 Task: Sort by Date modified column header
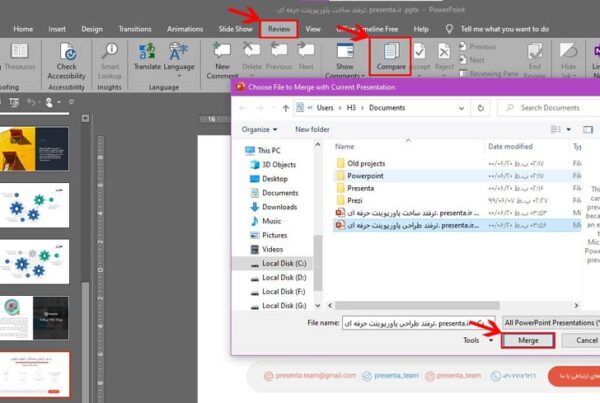point(510,147)
